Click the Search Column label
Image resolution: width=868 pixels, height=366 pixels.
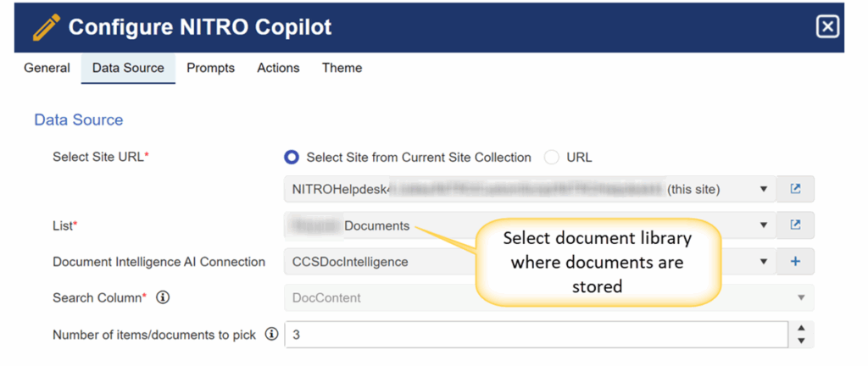click(x=100, y=297)
